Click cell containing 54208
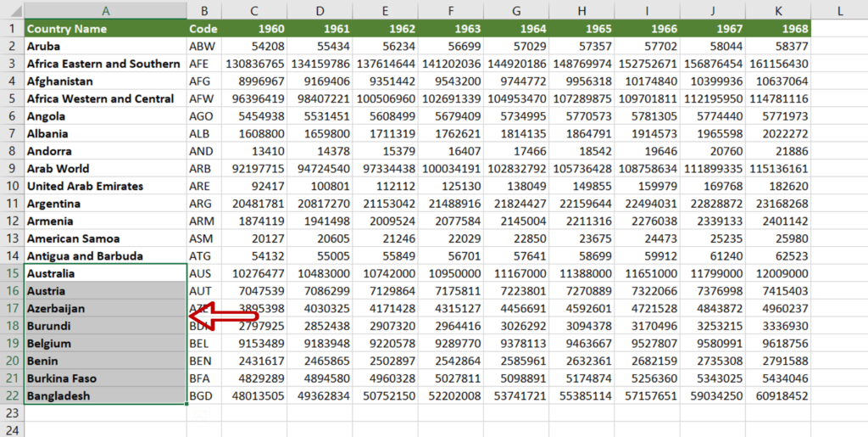Screen dimensions: 868x437 (x=254, y=46)
